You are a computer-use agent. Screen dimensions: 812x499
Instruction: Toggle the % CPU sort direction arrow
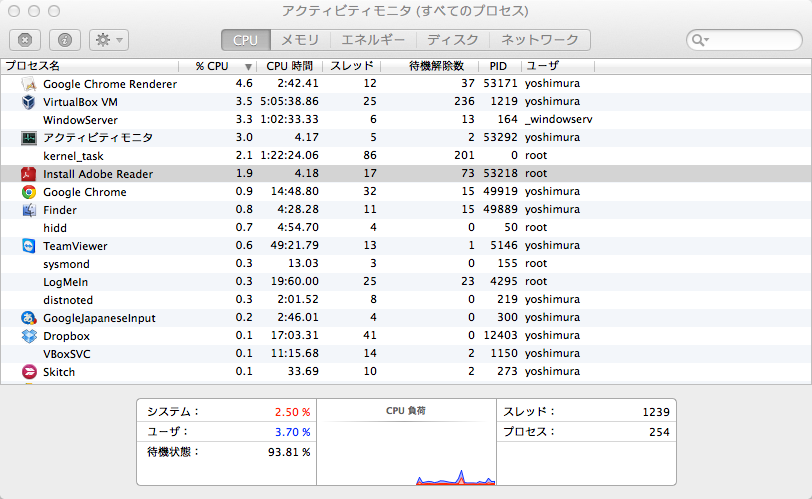(x=248, y=67)
